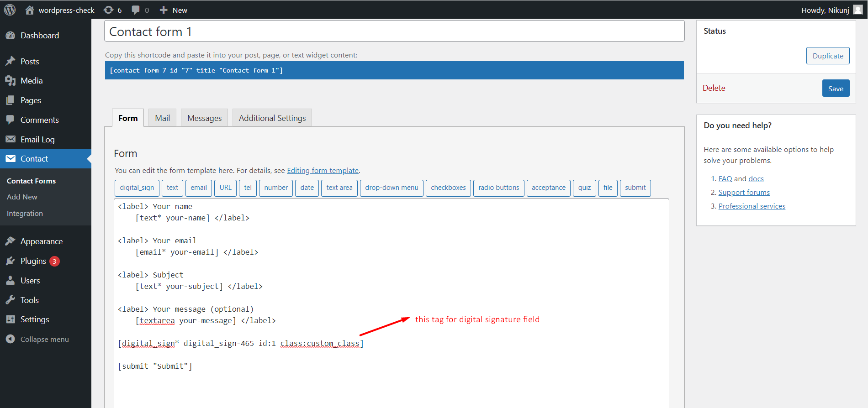Insert a file upload tag
This screenshot has height=408, width=868.
pyautogui.click(x=608, y=188)
